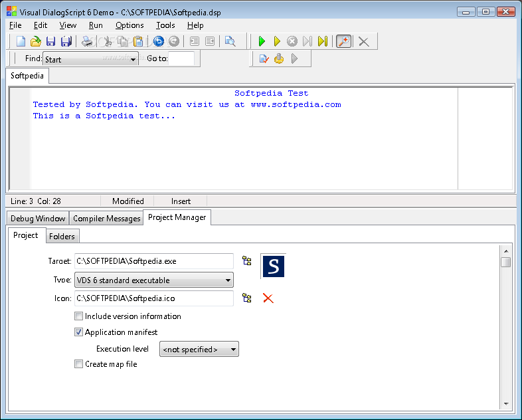
Task: Indent the selected lines
Action: (195, 41)
